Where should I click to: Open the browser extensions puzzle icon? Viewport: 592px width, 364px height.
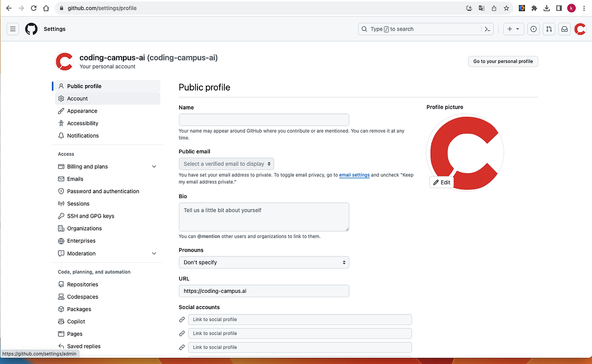point(534,8)
